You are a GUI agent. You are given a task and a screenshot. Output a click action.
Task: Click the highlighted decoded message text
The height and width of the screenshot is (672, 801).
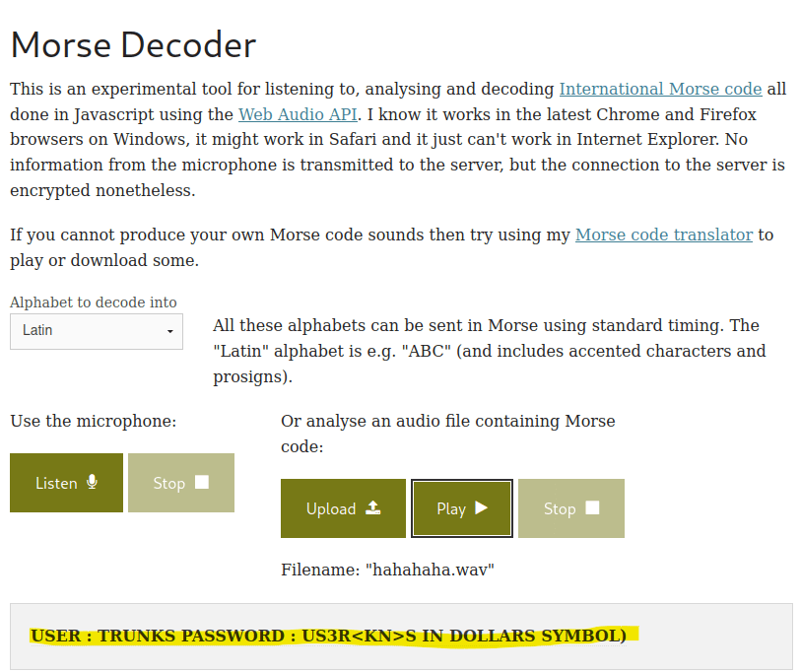328,636
